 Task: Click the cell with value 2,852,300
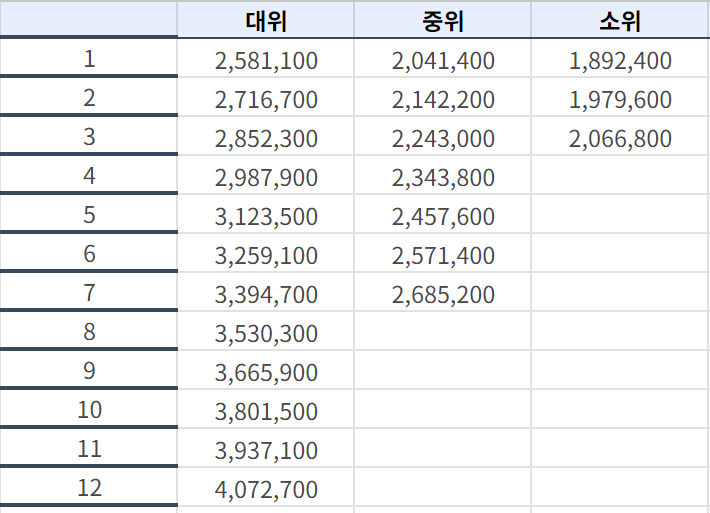coord(266,136)
